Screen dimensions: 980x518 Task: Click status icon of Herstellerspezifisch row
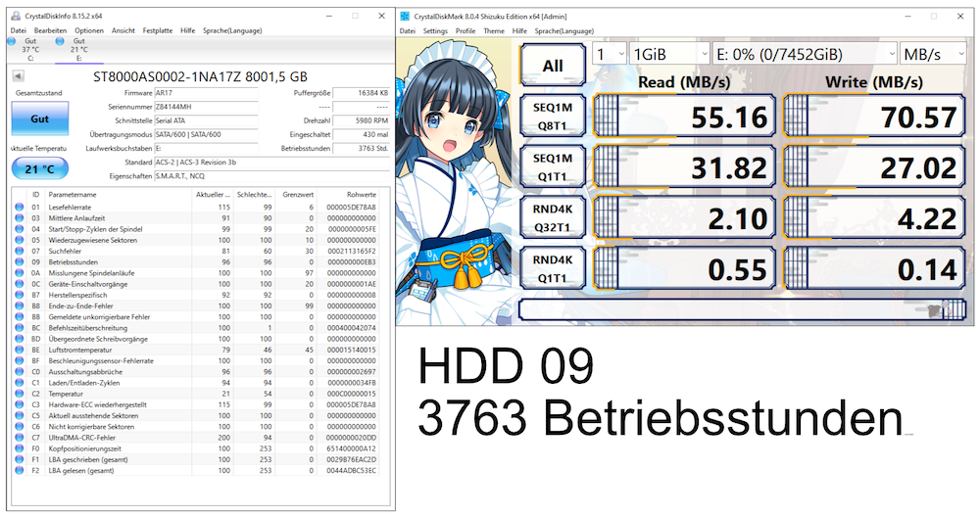tap(20, 295)
